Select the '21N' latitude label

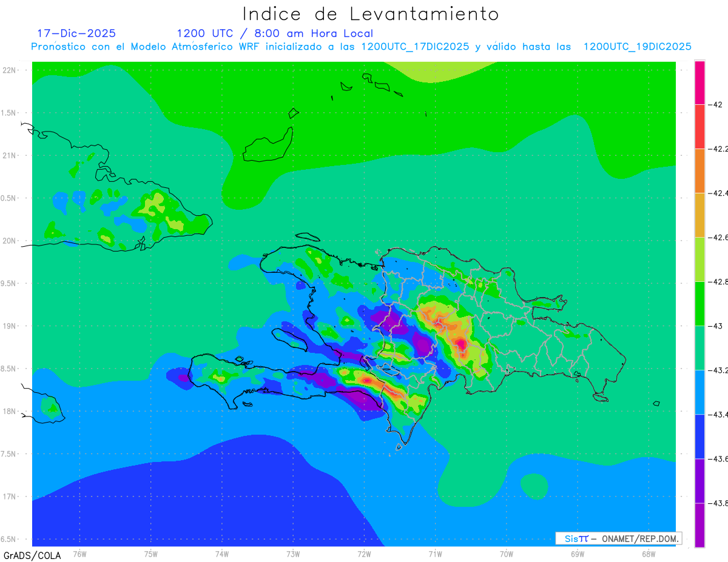coord(10,155)
